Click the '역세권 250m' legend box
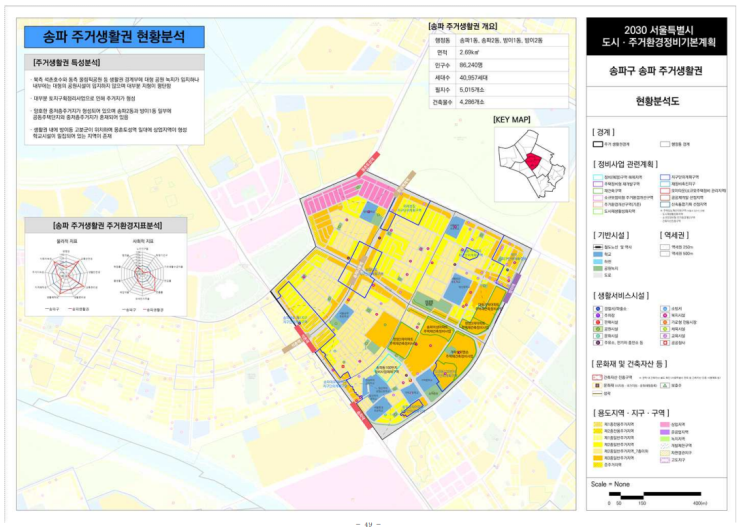This screenshot has height=528, width=743. 665,247
